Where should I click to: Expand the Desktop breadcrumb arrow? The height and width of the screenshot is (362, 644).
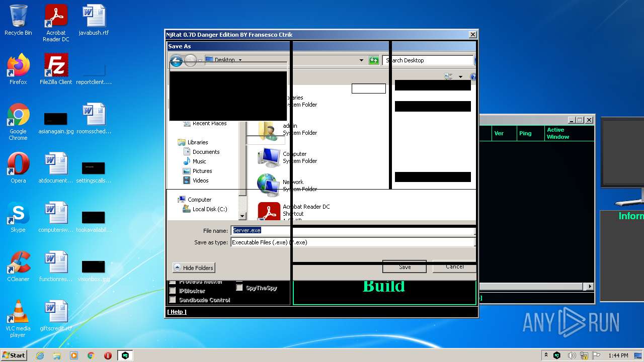click(x=240, y=60)
